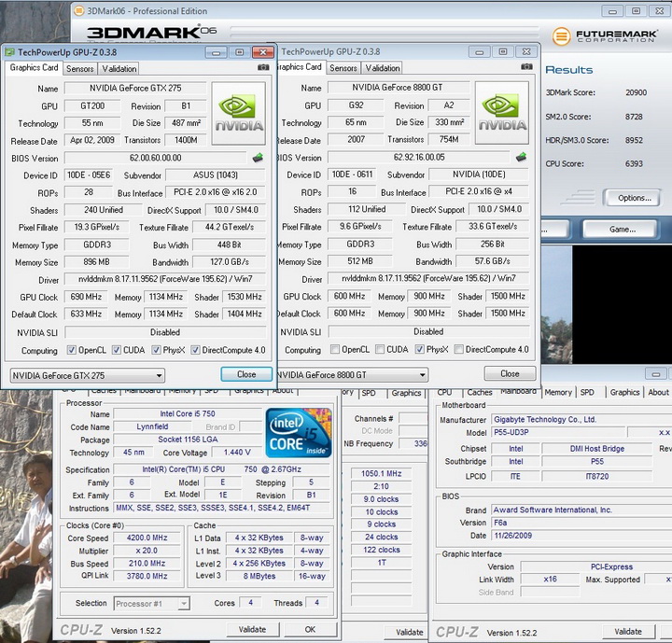Click GTX 275 Name field

[135, 89]
